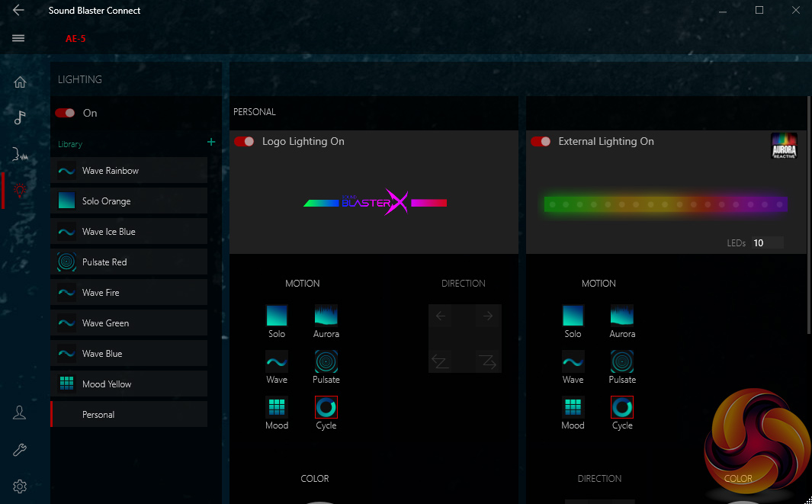Screen dimensions: 812x504
Task: Open the music note sound section
Action: 20,117
